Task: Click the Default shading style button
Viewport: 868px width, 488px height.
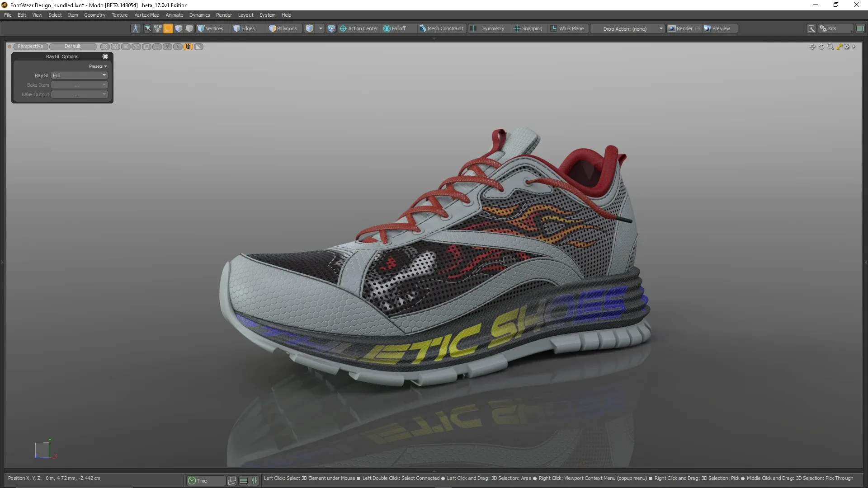Action: [x=72, y=47]
